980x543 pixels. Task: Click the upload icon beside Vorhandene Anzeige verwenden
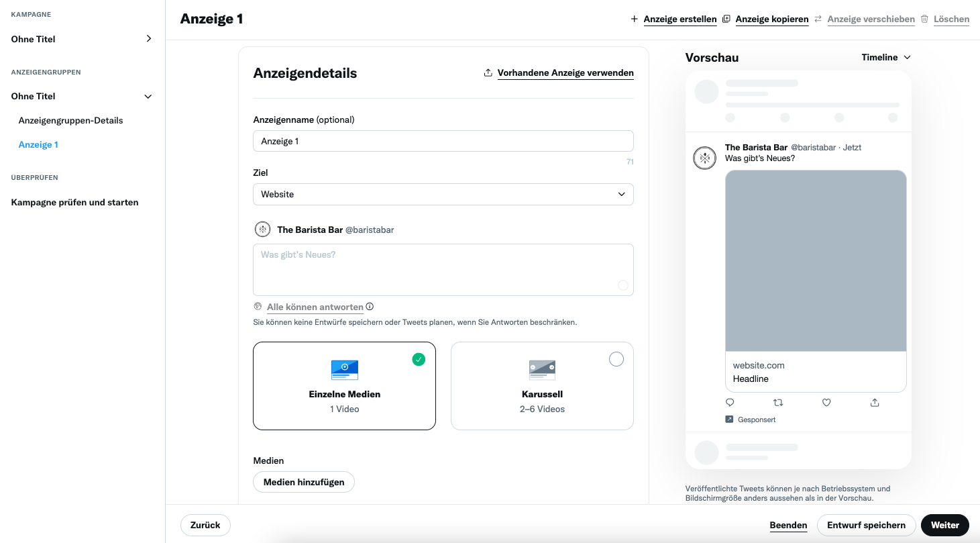(488, 72)
